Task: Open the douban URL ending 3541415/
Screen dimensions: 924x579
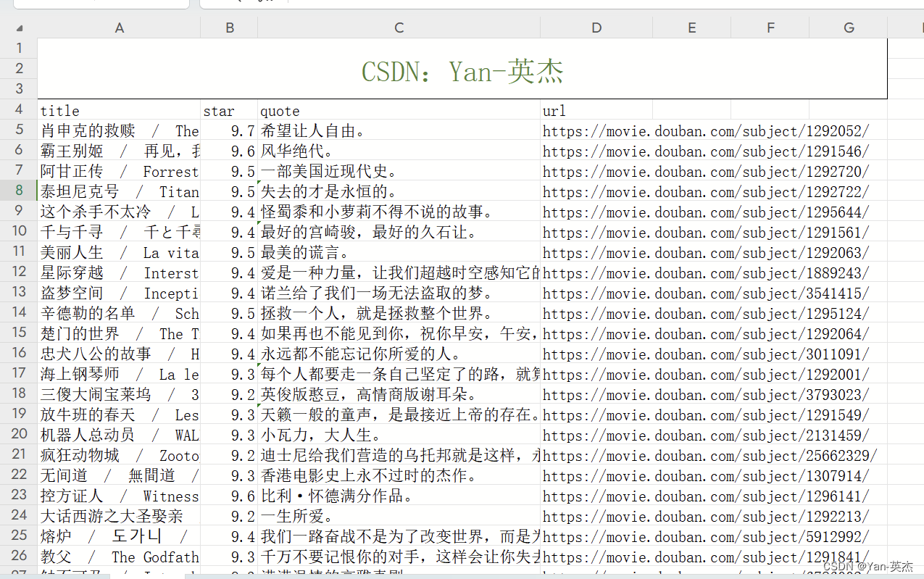Action: pos(706,293)
